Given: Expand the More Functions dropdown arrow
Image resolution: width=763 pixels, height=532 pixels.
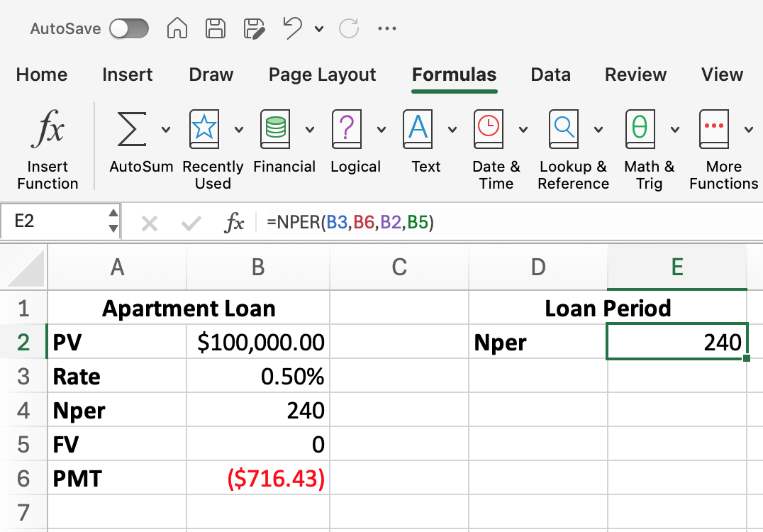Looking at the screenshot, I should pos(749,130).
